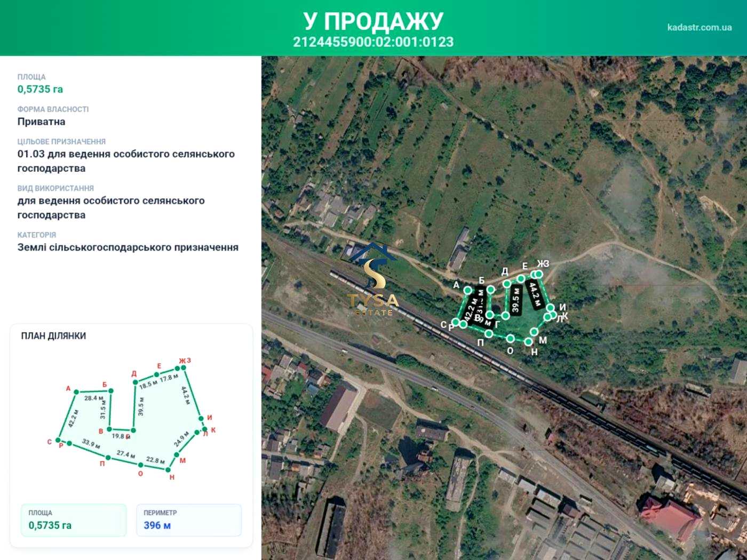Select the '01.03 для ведення особистого селянського' purpose text

126,154
